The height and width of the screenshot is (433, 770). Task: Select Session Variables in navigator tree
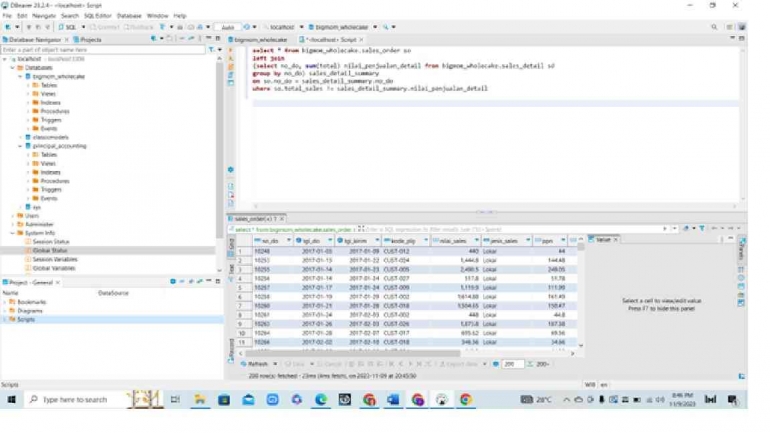coord(51,259)
